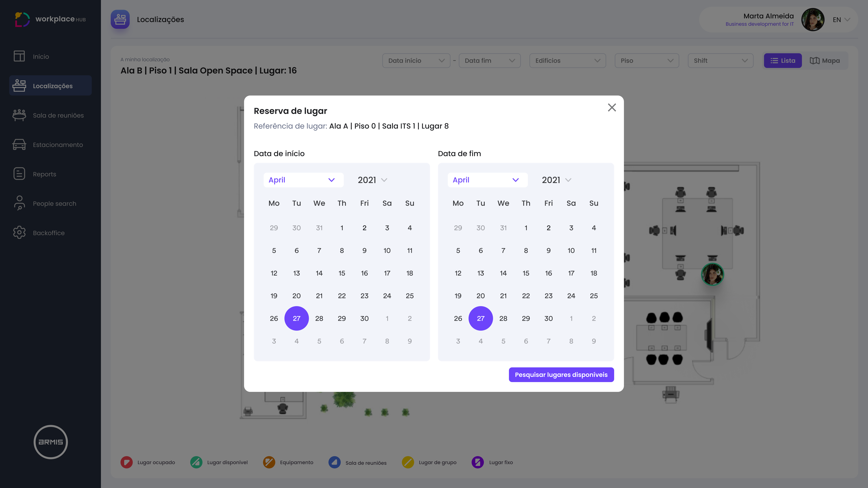Image resolution: width=868 pixels, height=488 pixels.
Task: Switch to Mapa view
Action: pos(825,61)
